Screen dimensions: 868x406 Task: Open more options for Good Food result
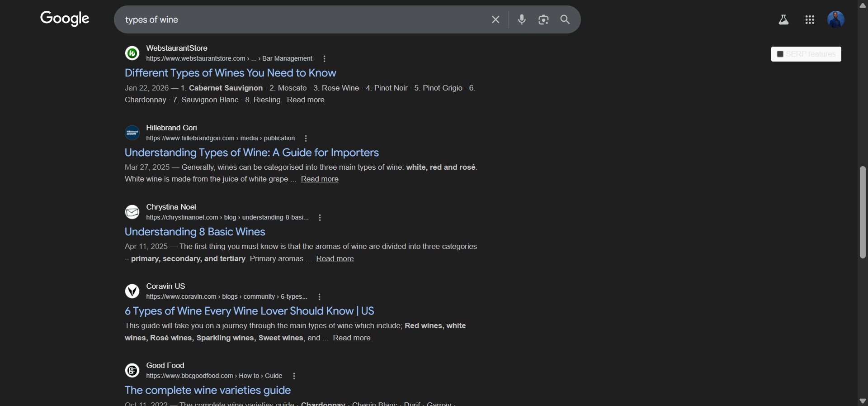[x=294, y=376]
